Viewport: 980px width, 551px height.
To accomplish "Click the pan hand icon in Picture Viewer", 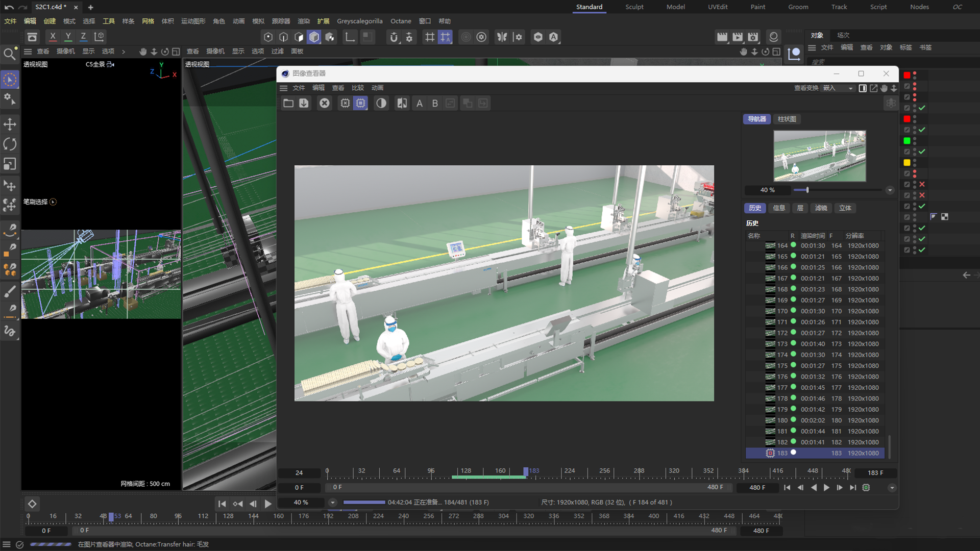I will (884, 88).
